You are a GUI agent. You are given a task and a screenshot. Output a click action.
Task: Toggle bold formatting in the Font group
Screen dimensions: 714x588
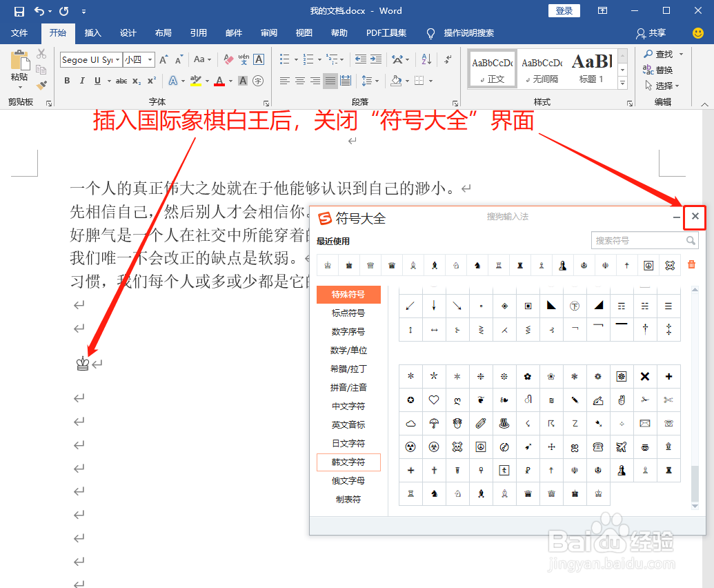click(x=67, y=81)
